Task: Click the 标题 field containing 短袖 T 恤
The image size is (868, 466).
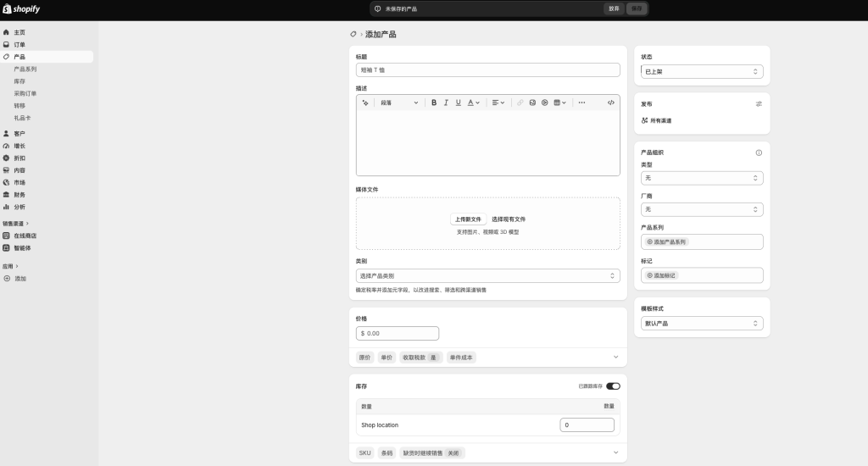Action: point(487,69)
